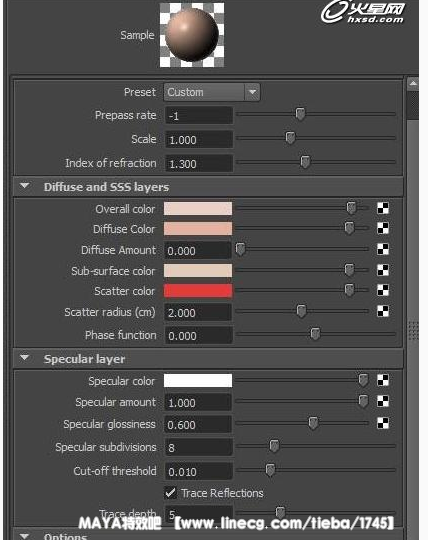This screenshot has height=540, width=428.
Task: Click the red Scatter color swatch
Action: point(198,291)
